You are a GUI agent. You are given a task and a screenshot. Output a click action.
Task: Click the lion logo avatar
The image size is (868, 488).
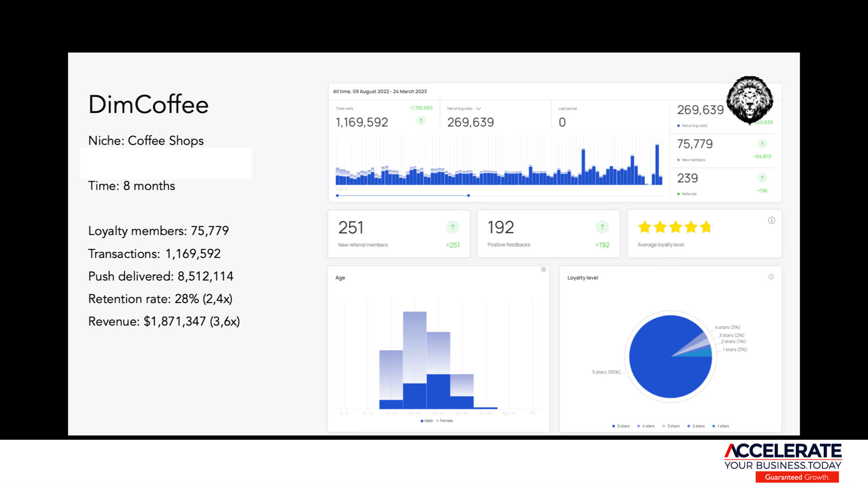coord(750,100)
